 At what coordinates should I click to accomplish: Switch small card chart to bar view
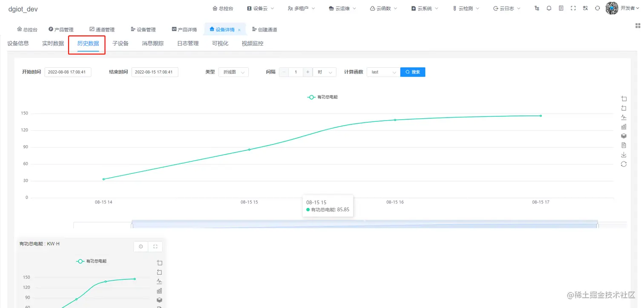(159, 291)
